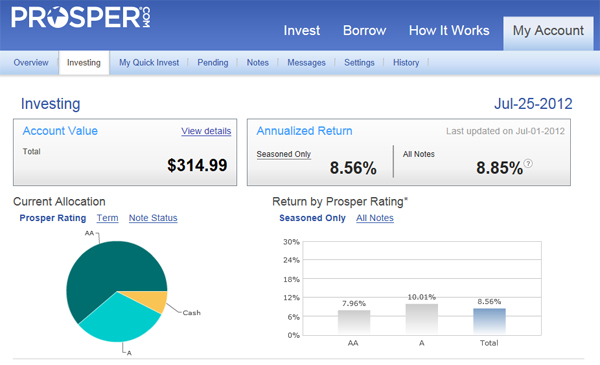
Task: Open the Pending tab
Action: pos(213,62)
